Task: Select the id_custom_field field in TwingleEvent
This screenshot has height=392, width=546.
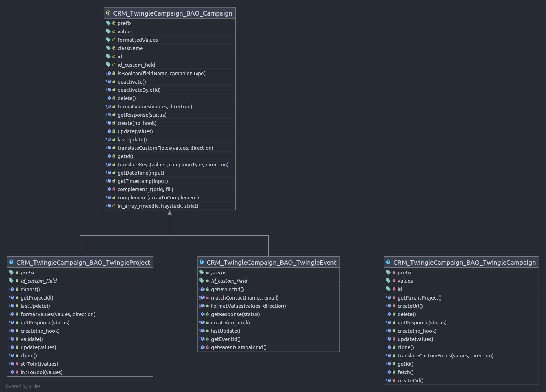Action: coord(268,281)
